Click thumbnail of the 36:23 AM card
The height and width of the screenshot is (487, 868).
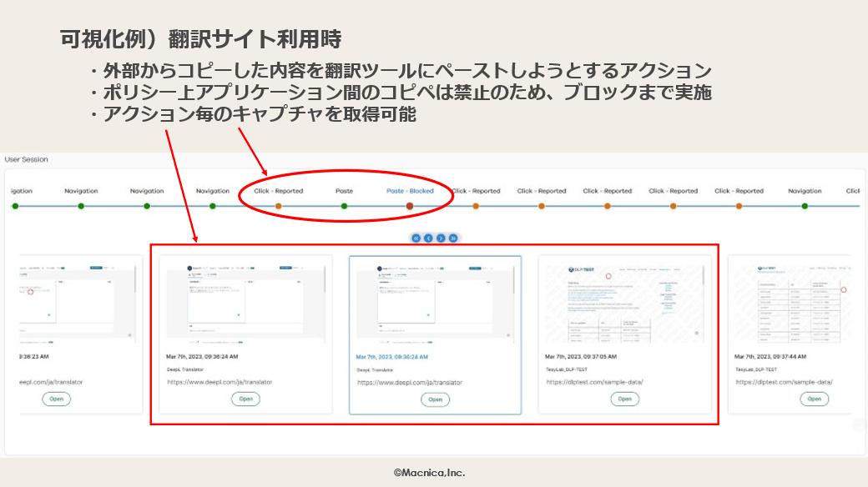pos(78,302)
